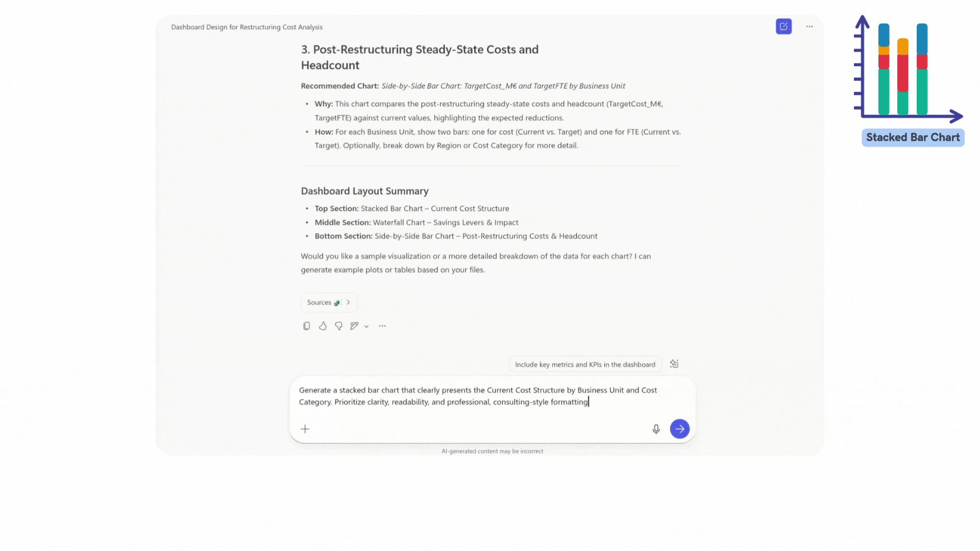The height and width of the screenshot is (551, 980).
Task: Select the 'Include key metrics and KPIs' suggestion
Action: tap(585, 364)
